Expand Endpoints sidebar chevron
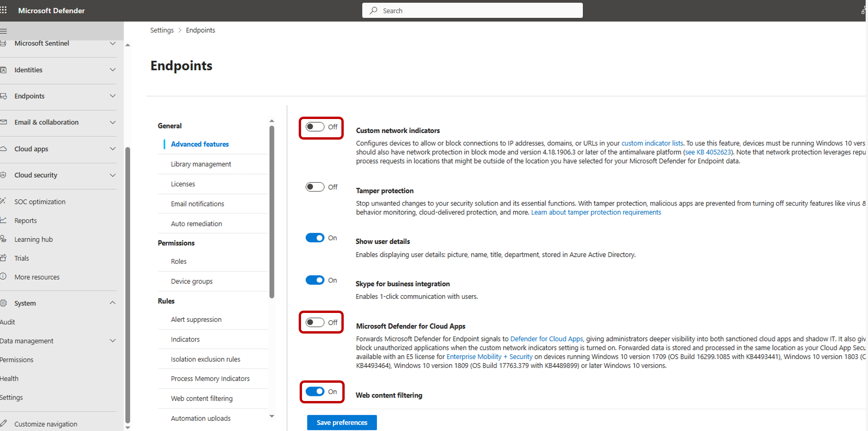This screenshot has height=431, width=868. click(x=113, y=96)
